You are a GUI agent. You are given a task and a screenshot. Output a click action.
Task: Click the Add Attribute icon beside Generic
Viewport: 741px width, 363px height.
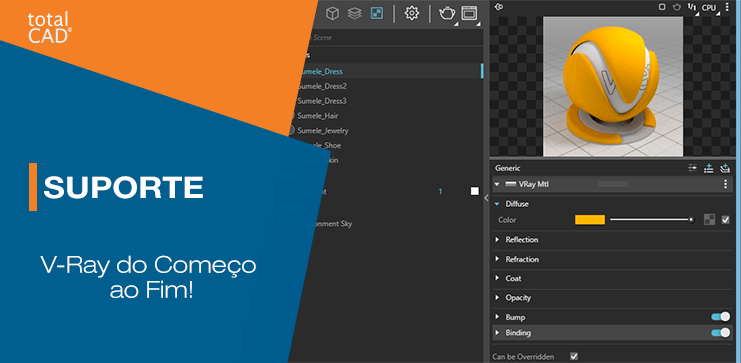coord(708,167)
